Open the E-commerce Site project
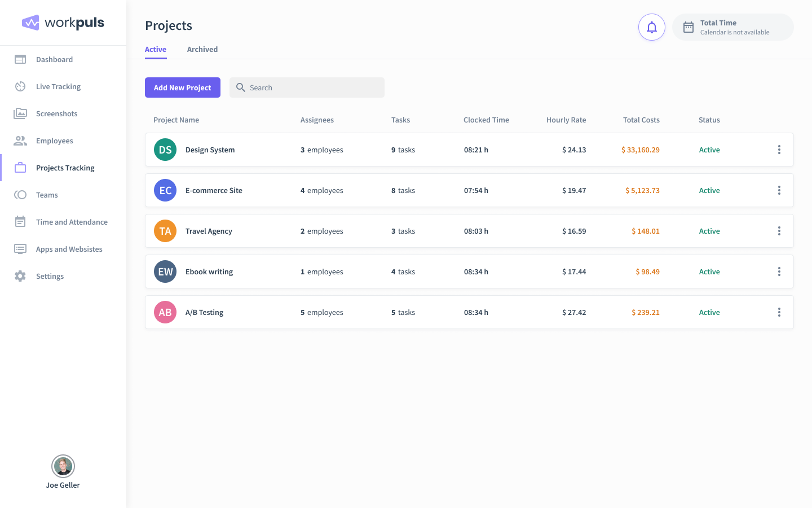812x508 pixels. 214,190
